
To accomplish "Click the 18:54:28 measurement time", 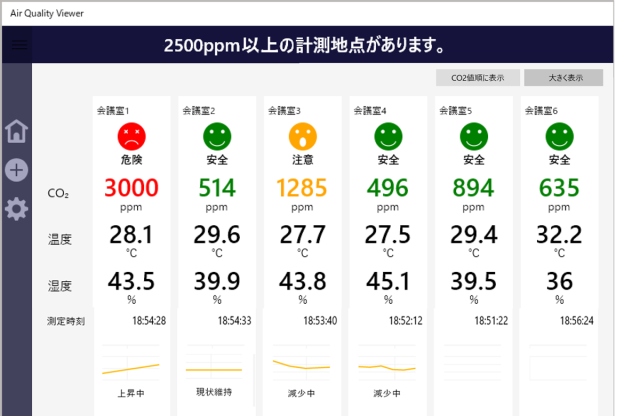I will 149,321.
